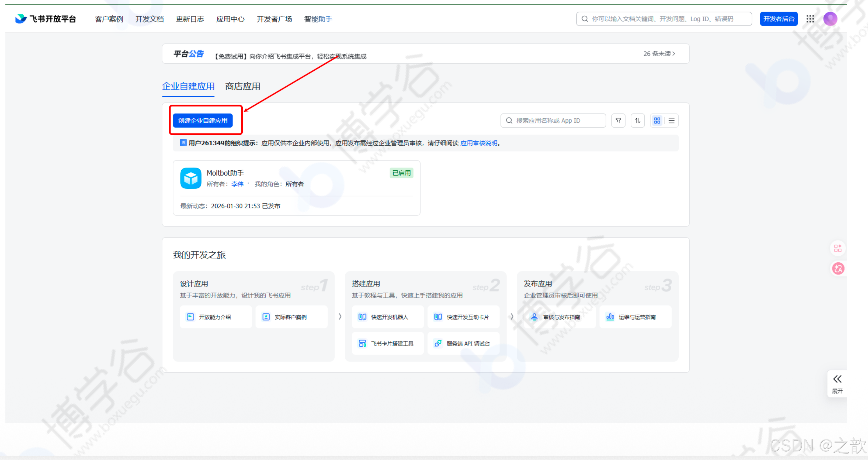The image size is (868, 460).
Task: Click the filter icon beside app search
Action: click(x=618, y=121)
